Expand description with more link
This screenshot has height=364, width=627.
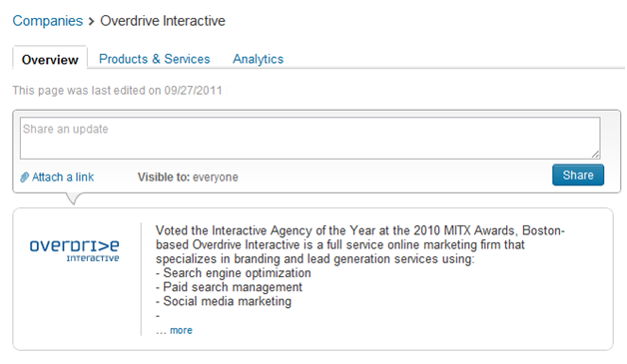click(x=181, y=330)
